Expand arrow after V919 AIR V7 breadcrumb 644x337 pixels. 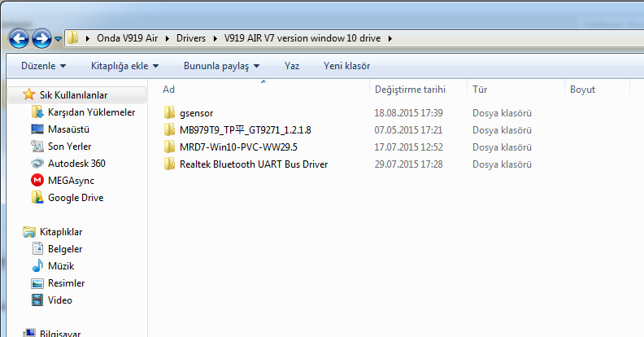pos(389,38)
